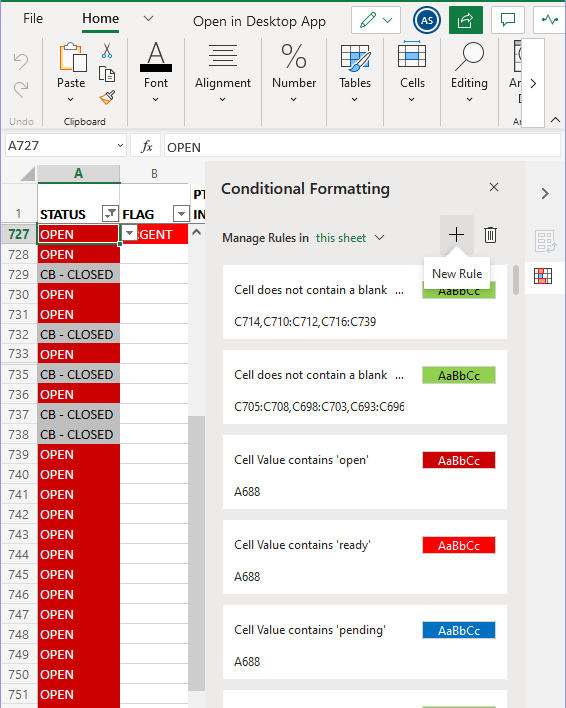Open the Cell Value contains 'open' rule
Screen dimensions: 566x708
click(365, 472)
